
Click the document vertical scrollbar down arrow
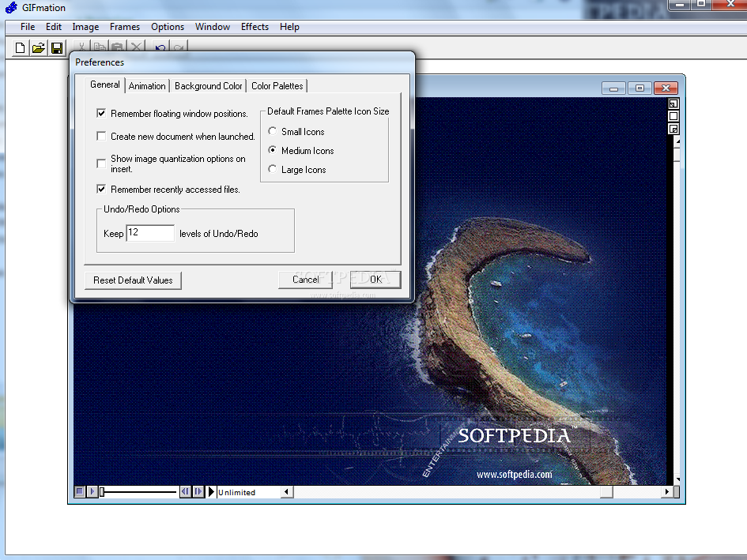pyautogui.click(x=677, y=479)
